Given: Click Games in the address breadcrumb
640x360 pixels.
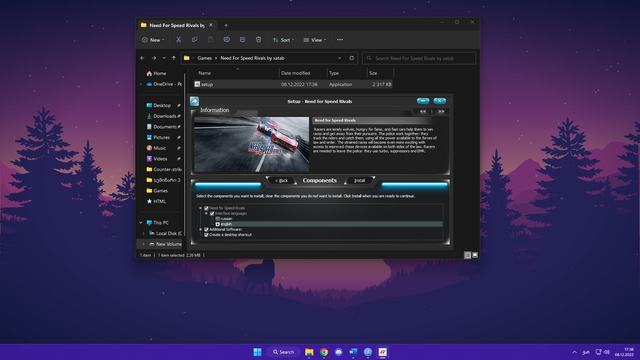Looking at the screenshot, I should 204,58.
